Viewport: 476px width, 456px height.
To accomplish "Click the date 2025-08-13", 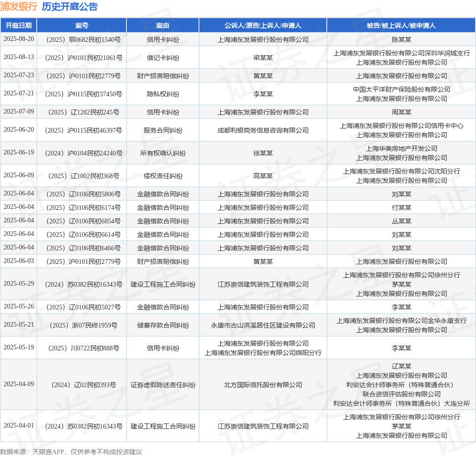I will [19, 57].
